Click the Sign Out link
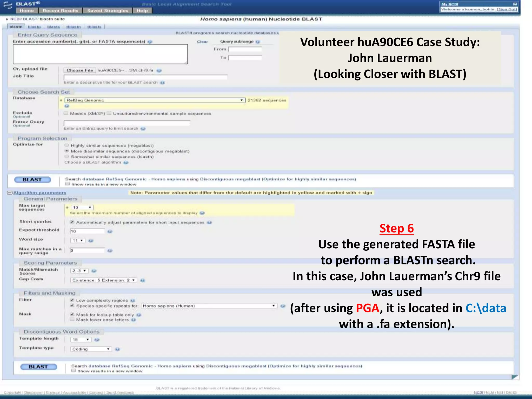Image resolution: width=532 pixels, height=399 pixels. pos(507,9)
